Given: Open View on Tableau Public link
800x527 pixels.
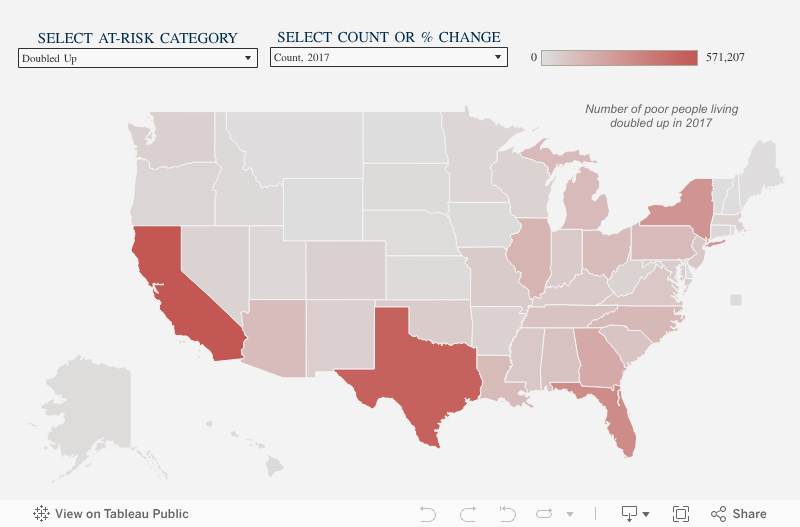Looking at the screenshot, I should [122, 514].
